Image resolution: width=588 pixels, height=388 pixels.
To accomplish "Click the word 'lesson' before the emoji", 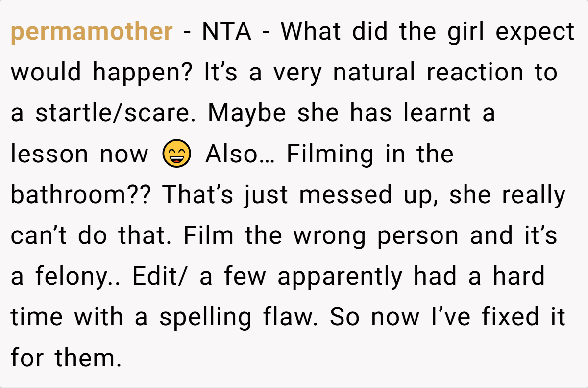I will point(50,155).
